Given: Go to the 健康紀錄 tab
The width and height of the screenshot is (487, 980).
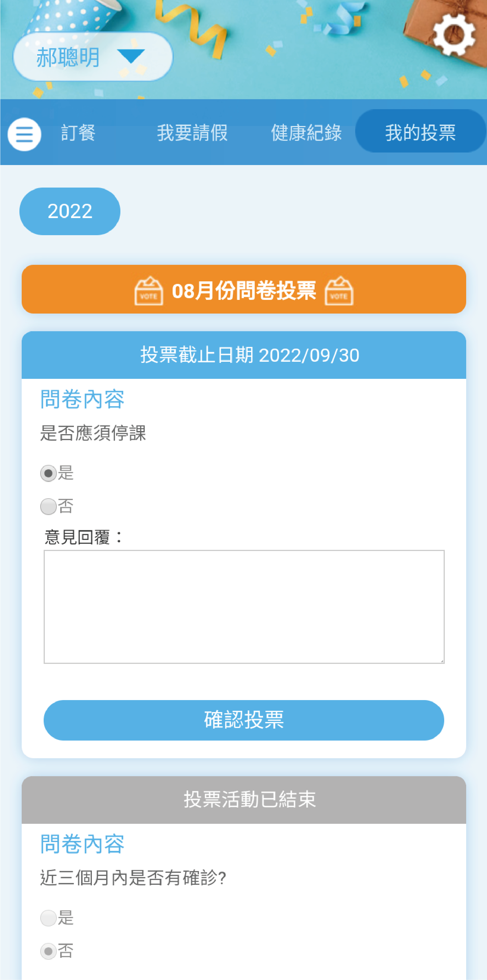Looking at the screenshot, I should pyautogui.click(x=306, y=133).
